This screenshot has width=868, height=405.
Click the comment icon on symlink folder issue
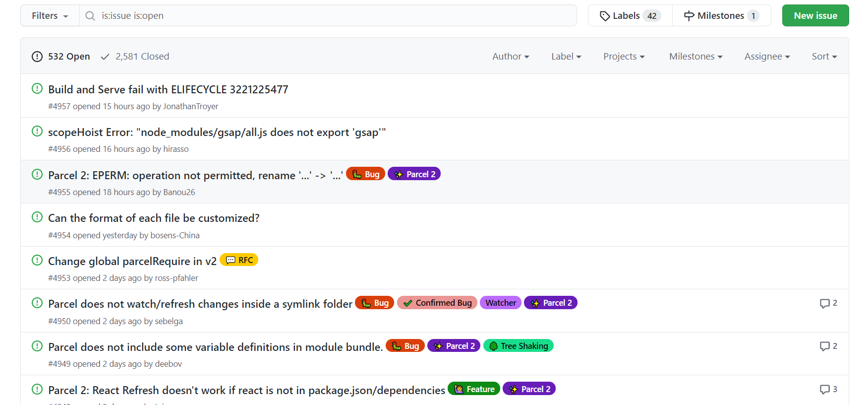[x=824, y=303]
